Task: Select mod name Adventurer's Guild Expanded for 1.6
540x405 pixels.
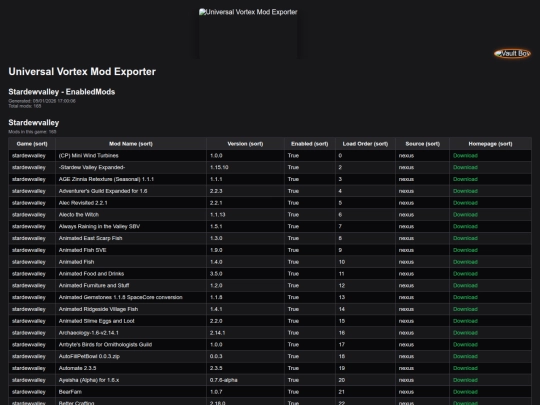Action: pos(103,191)
